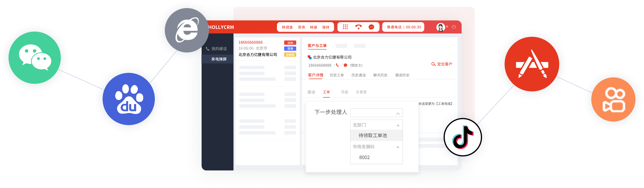Click 转调查 button in toolbar

[287, 27]
